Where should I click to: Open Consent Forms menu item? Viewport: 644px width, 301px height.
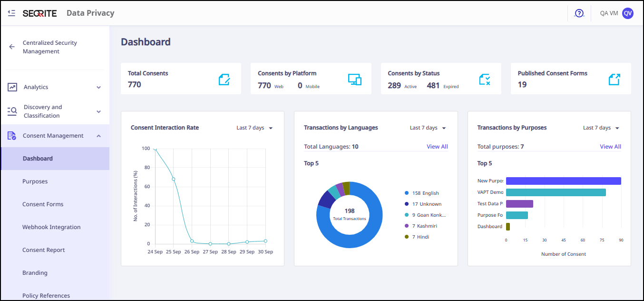(x=43, y=204)
